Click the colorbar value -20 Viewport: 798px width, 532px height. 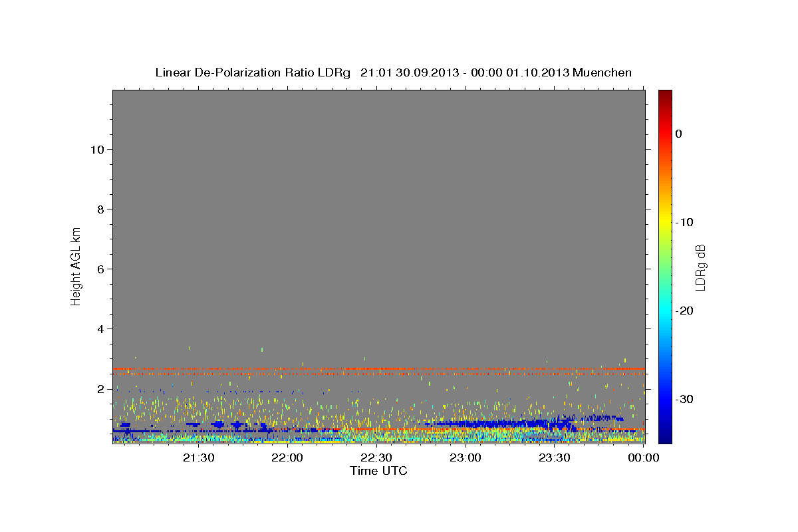point(684,311)
